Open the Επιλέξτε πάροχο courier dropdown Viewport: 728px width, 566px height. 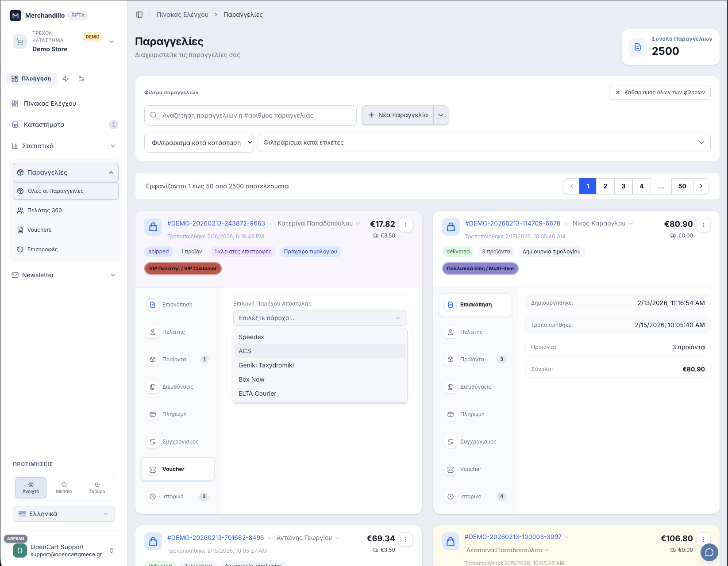tap(320, 318)
